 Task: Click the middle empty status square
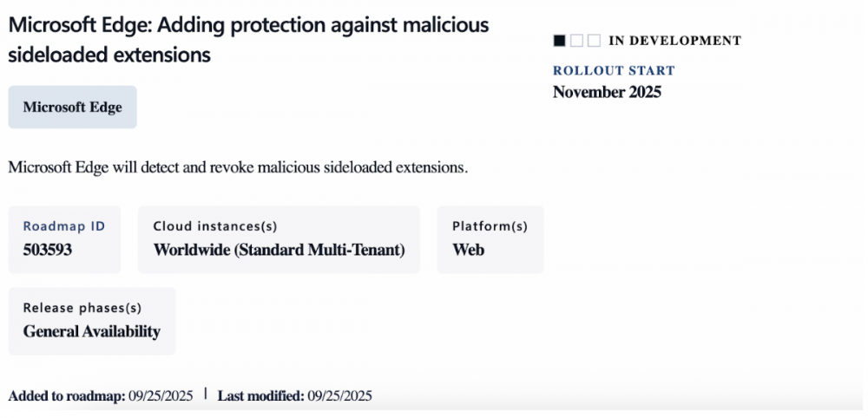(x=577, y=41)
